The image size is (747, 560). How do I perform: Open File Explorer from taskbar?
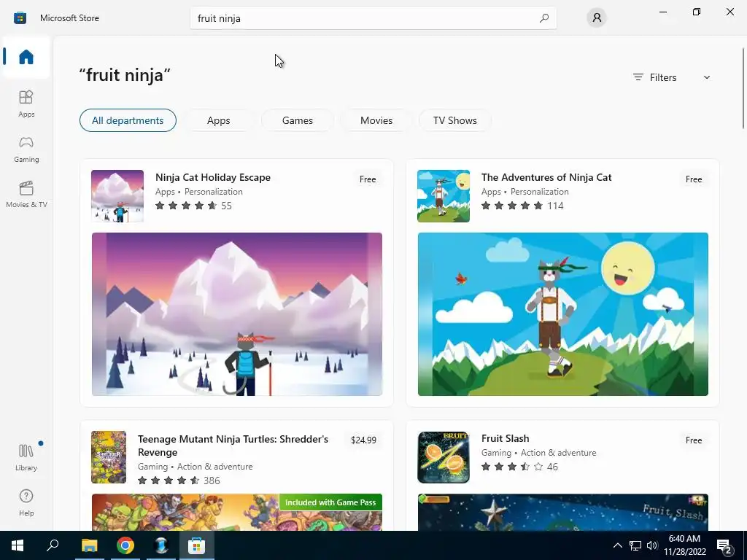pyautogui.click(x=89, y=545)
